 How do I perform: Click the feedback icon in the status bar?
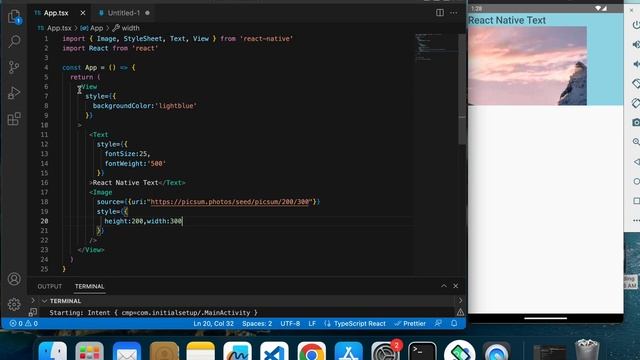pos(438,323)
